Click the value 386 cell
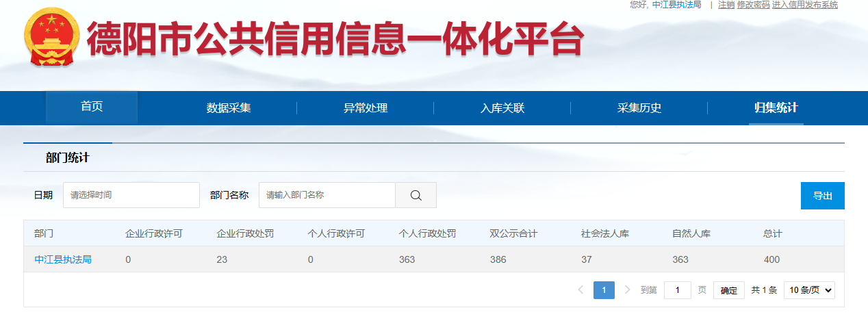This screenshot has height=334, width=868. [498, 260]
